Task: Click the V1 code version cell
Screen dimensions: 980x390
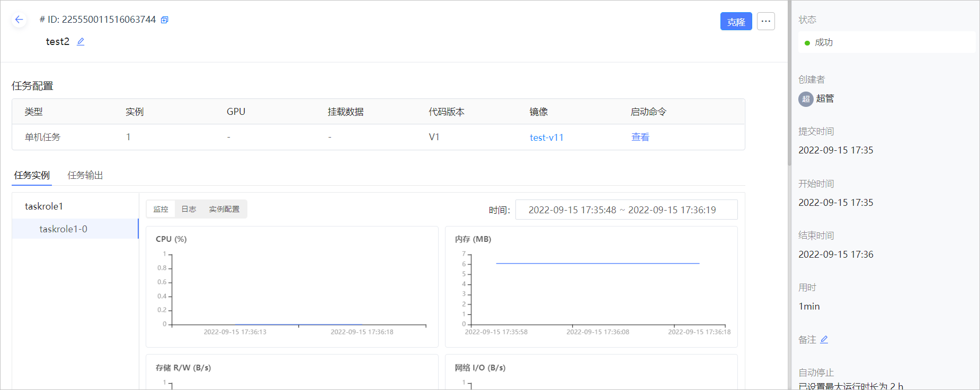Action: pos(434,138)
